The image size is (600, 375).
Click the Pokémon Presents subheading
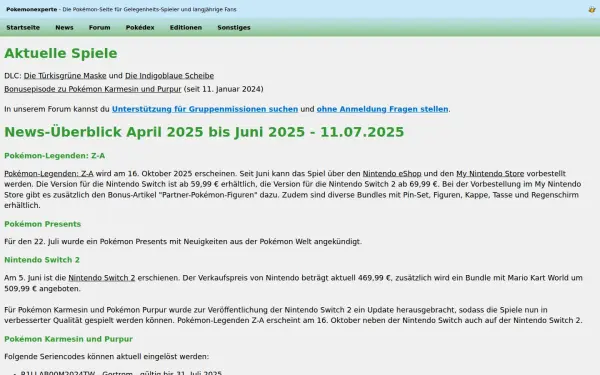coord(42,224)
